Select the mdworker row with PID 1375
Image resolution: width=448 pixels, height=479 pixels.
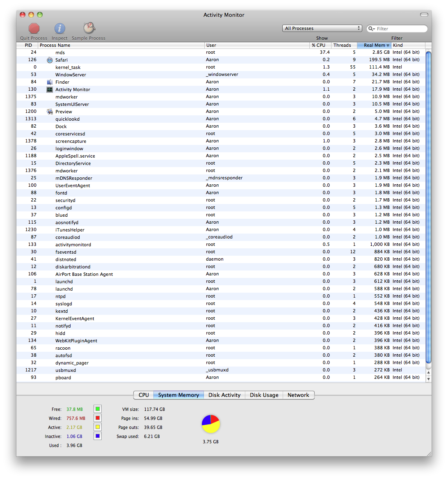[x=221, y=97]
